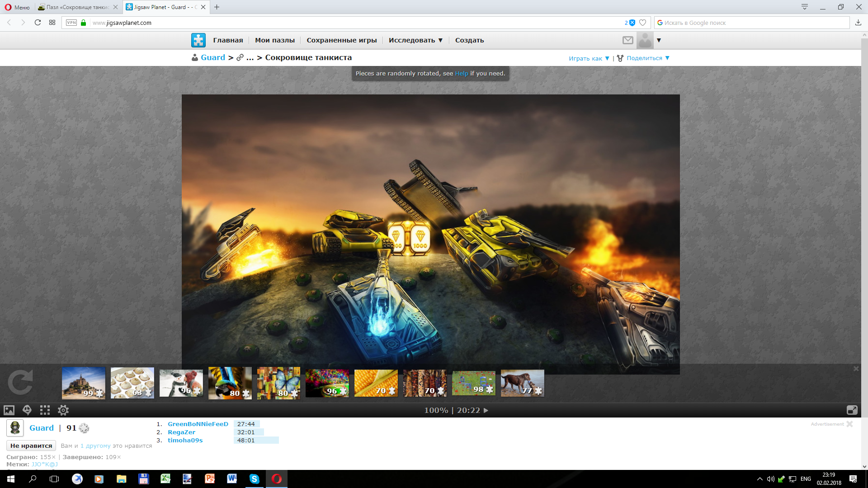
Task: Expand the Играть как dropdown
Action: (x=589, y=58)
